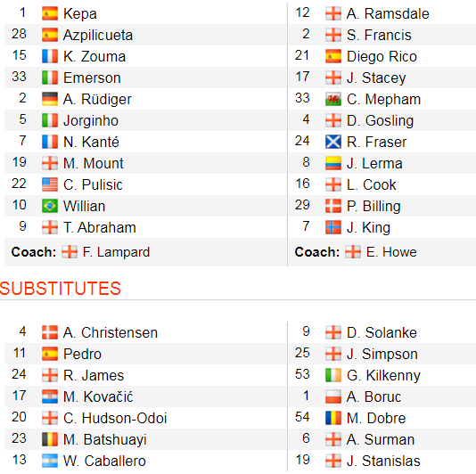Select T. Abraham in Chelsea lineup
The image size is (476, 474).
coord(100,227)
